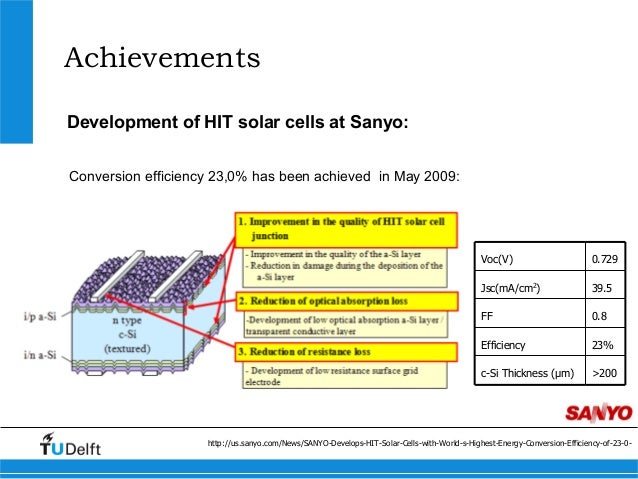638x479 pixels.
Task: Click table cell 'c-Si Thickness (µm)'
Action: [530, 371]
